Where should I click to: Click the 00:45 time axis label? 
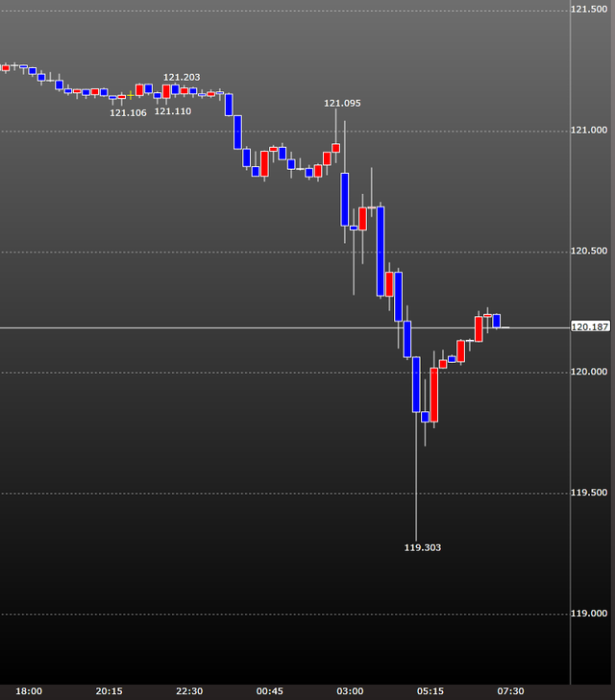point(270,691)
